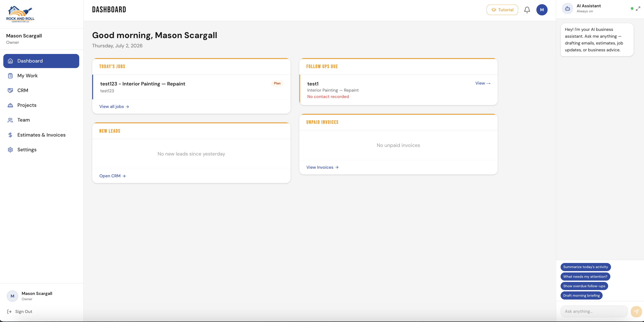Click the New Leads heading

click(x=110, y=131)
